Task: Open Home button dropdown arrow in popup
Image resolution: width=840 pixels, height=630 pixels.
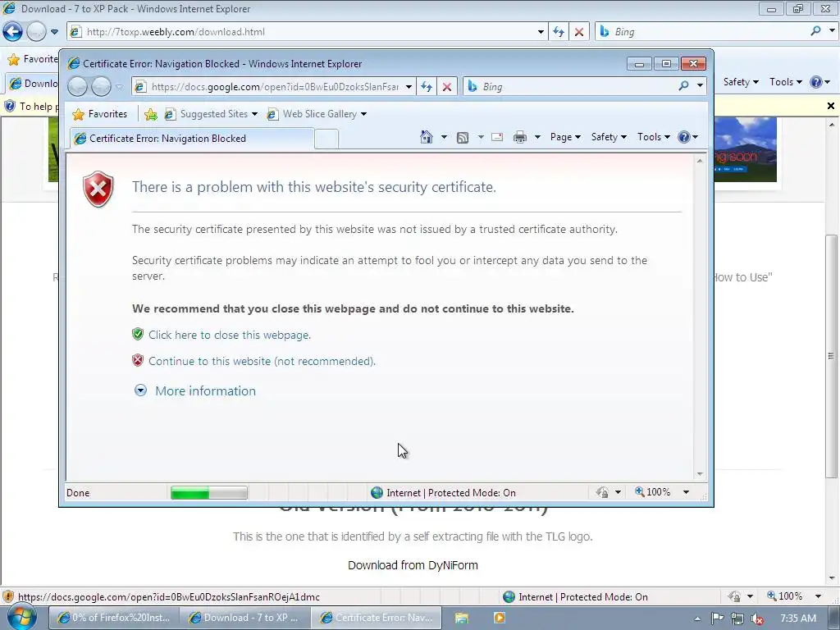Action: point(444,137)
